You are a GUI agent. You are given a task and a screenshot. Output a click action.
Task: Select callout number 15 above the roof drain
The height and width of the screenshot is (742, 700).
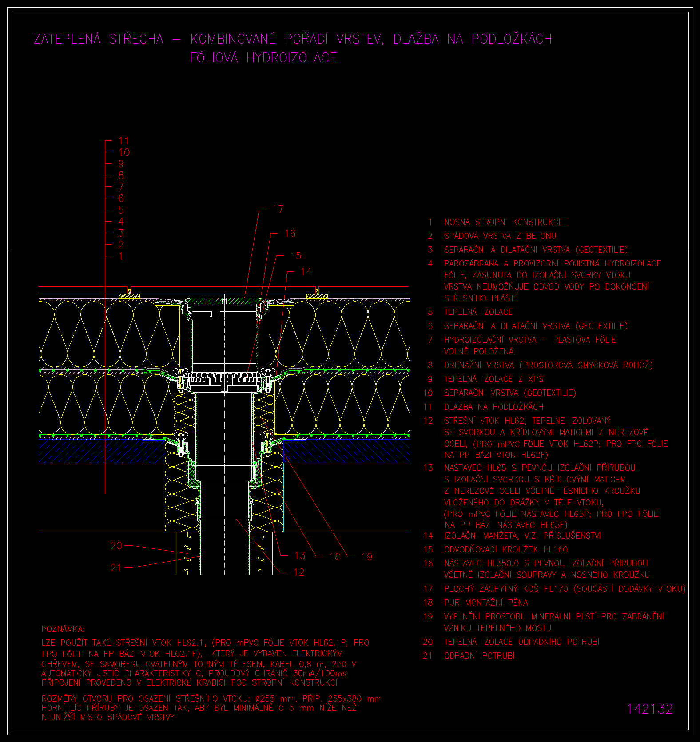point(296,256)
